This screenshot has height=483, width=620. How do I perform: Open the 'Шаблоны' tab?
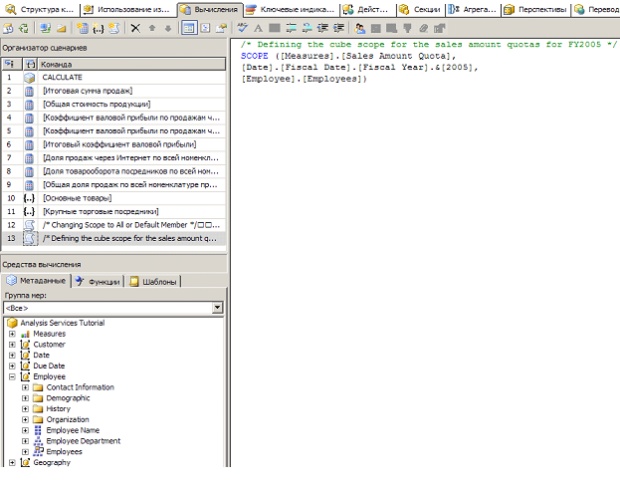[x=153, y=282]
